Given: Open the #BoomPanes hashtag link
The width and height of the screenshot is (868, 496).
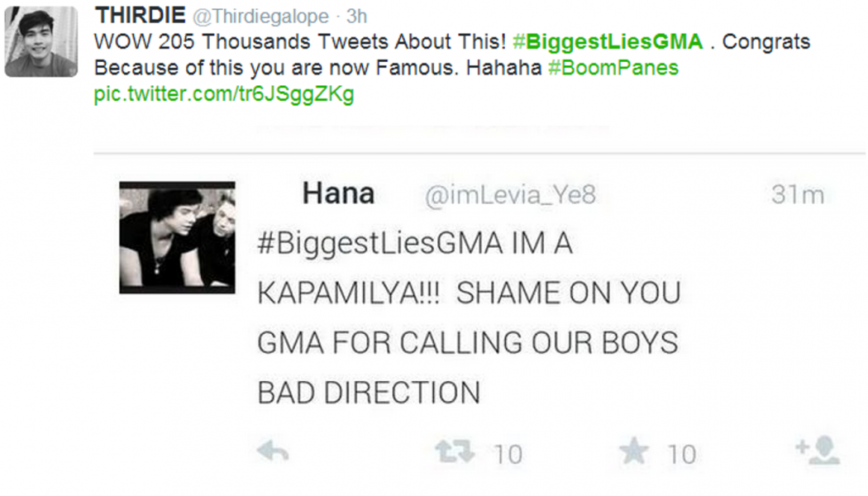Looking at the screenshot, I should coord(613,68).
